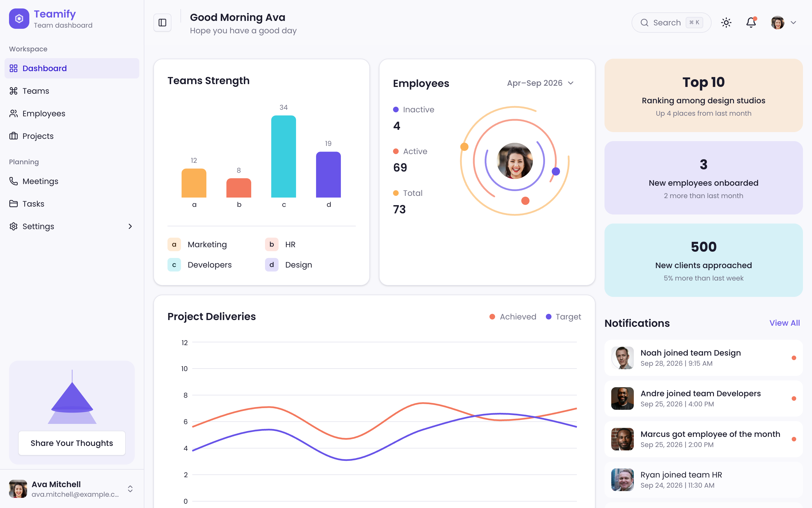The height and width of the screenshot is (508, 812).
Task: Click Andre's avatar thumbnail
Action: (623, 398)
